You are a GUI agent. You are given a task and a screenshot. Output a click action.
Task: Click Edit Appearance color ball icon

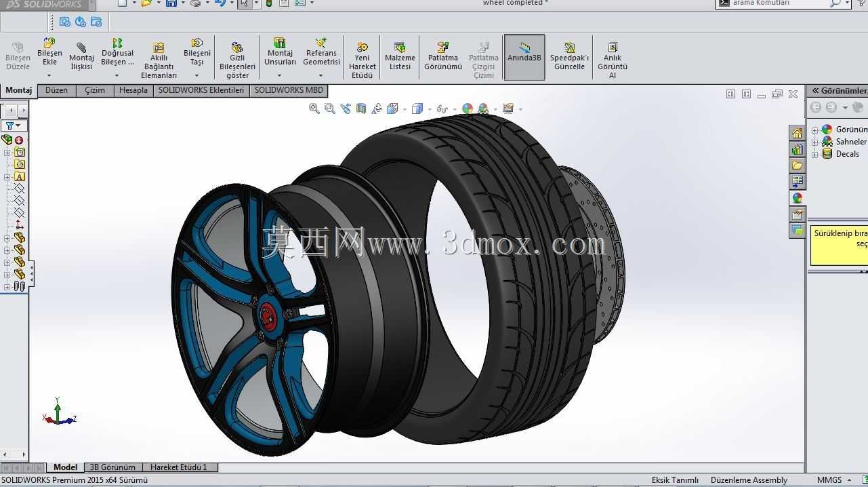tap(467, 109)
